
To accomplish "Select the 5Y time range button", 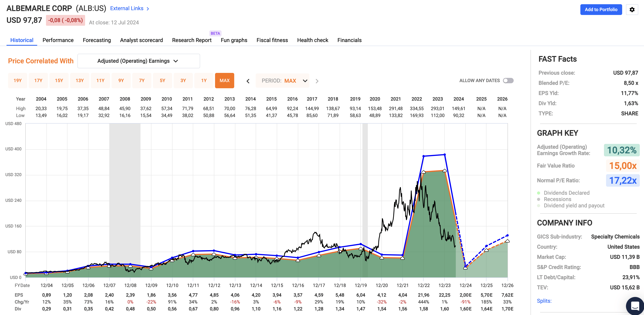I will tap(163, 81).
